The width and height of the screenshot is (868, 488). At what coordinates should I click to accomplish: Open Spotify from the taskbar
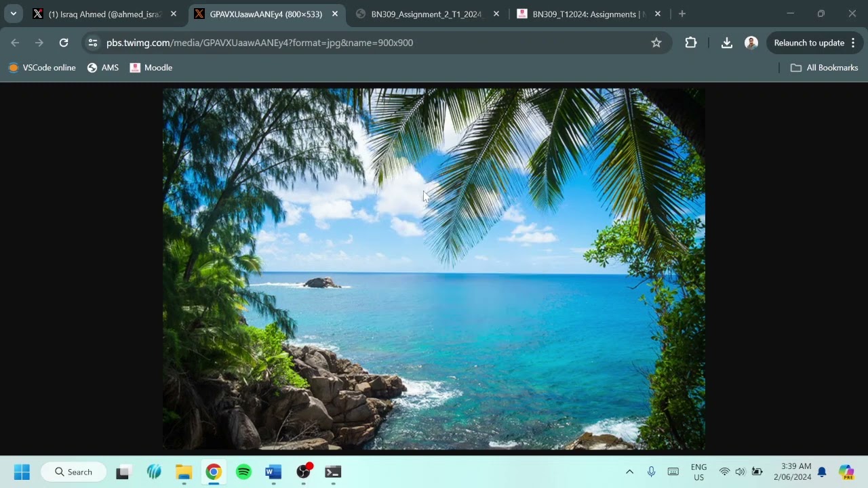(243, 472)
